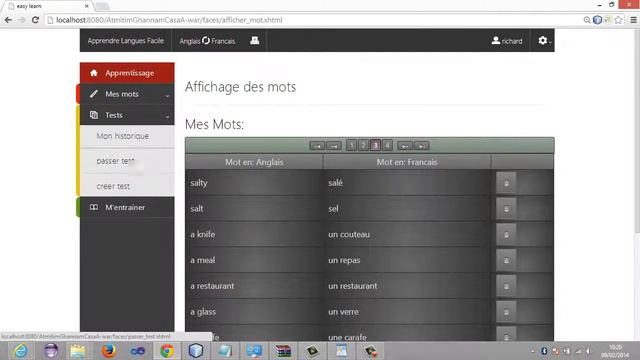Click the book icon beside M'entrainer
This screenshot has width=640, height=360.
click(x=93, y=207)
